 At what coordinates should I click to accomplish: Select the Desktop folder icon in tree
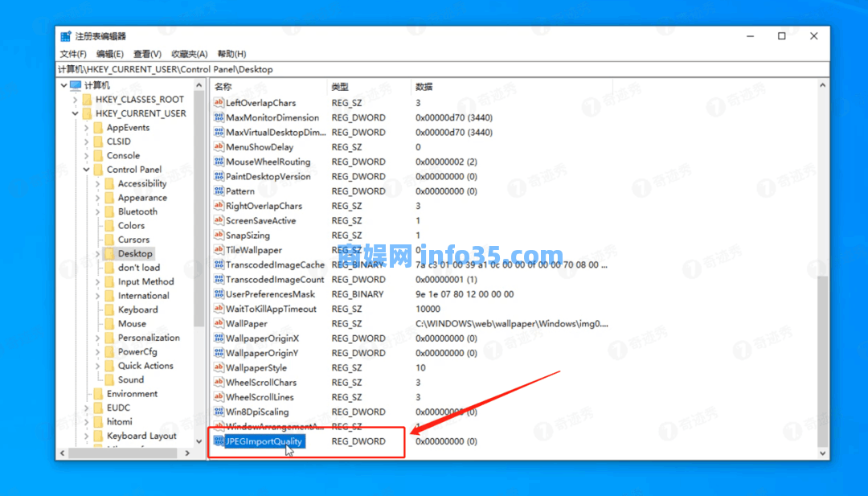111,253
